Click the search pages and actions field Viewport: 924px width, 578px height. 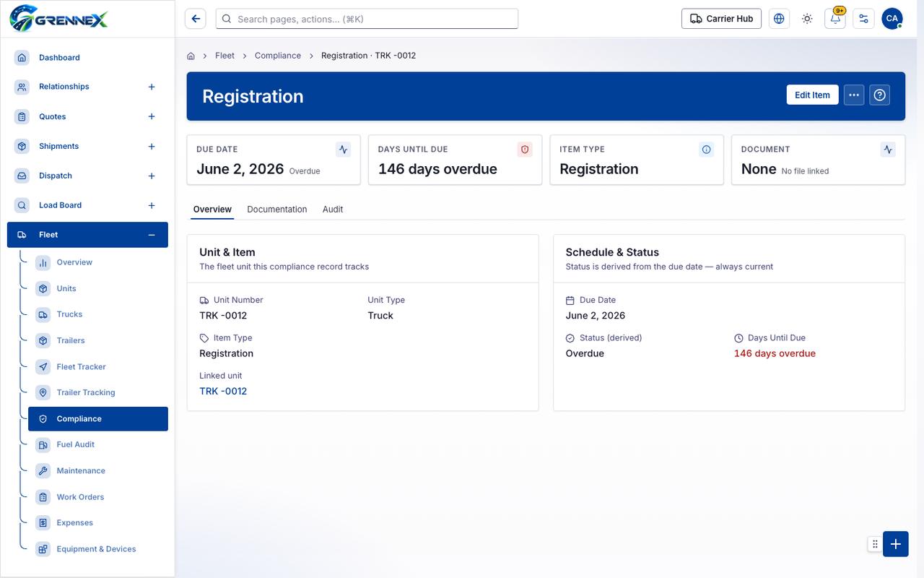367,19
